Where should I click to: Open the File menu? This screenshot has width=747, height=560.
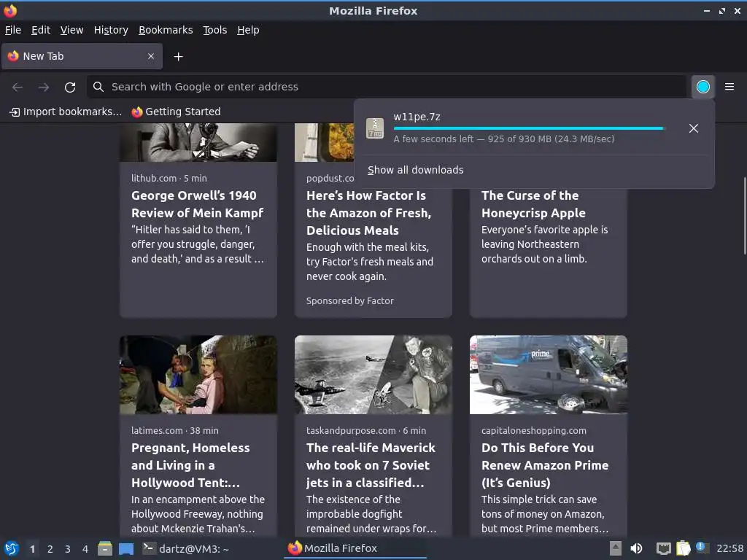tap(13, 30)
